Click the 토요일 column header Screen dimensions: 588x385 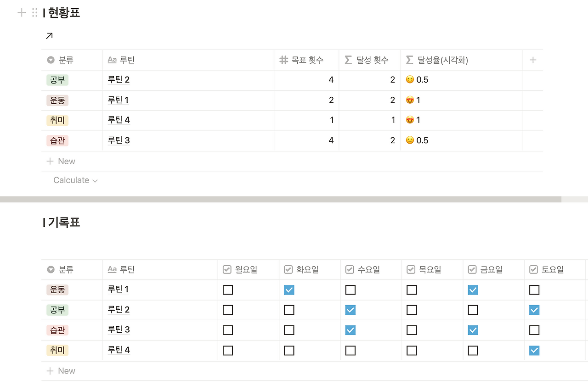[x=555, y=269]
